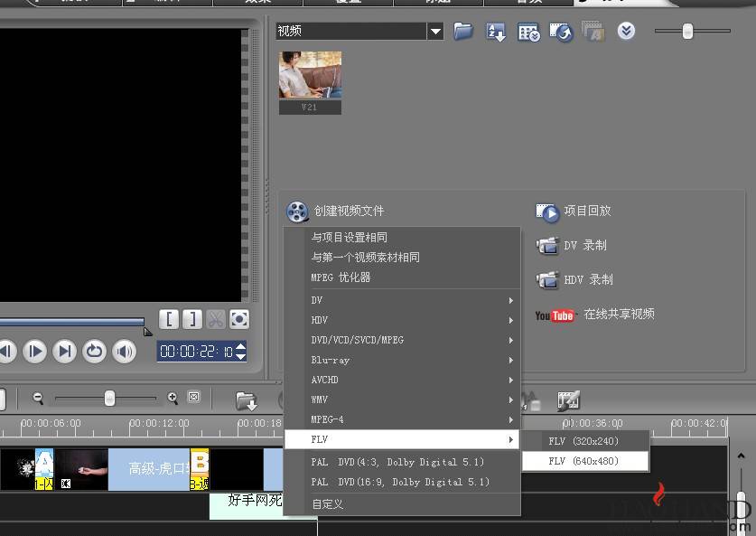This screenshot has height=536, width=756.
Task: Increase the timecode with the up arrow
Action: click(240, 346)
